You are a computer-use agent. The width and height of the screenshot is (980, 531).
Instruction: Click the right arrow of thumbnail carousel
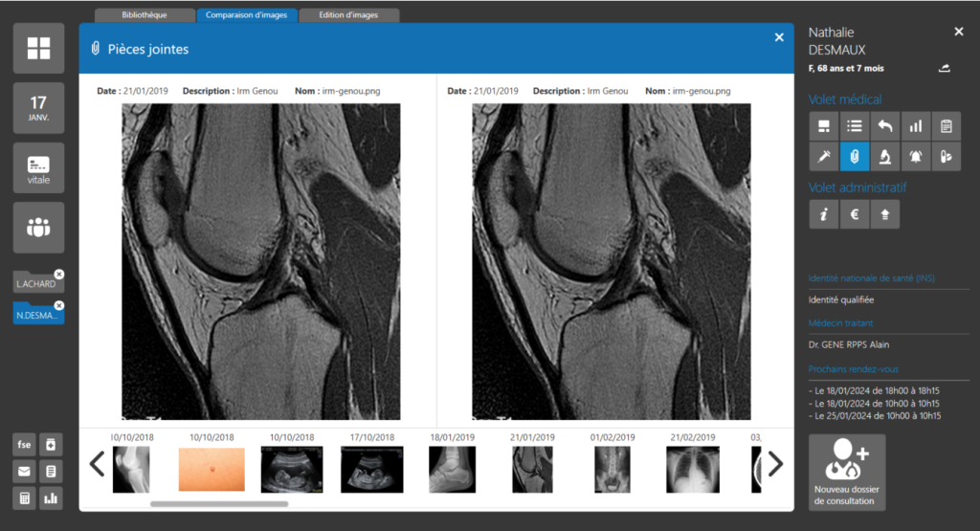click(x=775, y=464)
